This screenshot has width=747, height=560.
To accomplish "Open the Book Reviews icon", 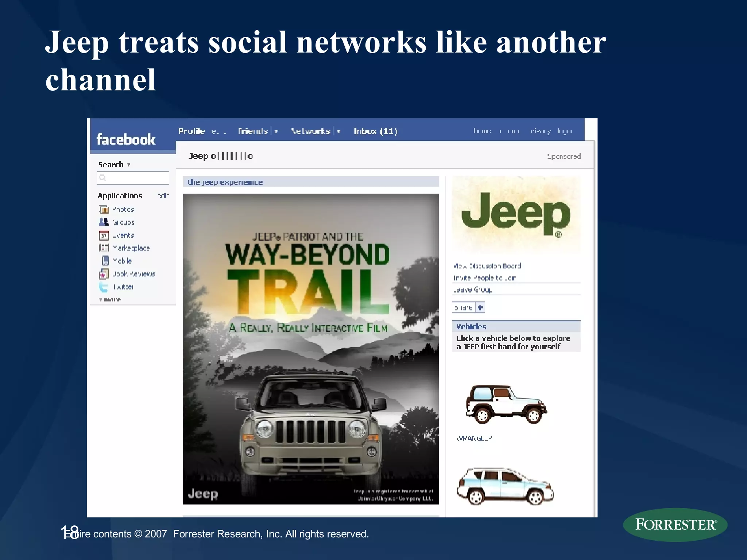I will (104, 274).
